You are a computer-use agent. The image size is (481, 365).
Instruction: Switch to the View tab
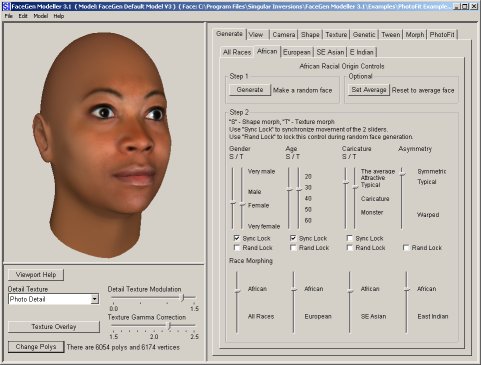click(x=256, y=35)
